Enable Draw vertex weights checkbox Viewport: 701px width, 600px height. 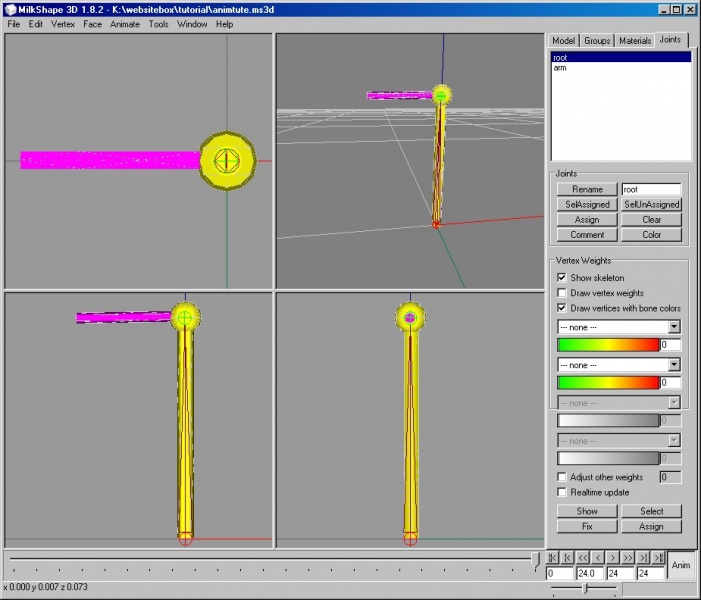(x=562, y=293)
